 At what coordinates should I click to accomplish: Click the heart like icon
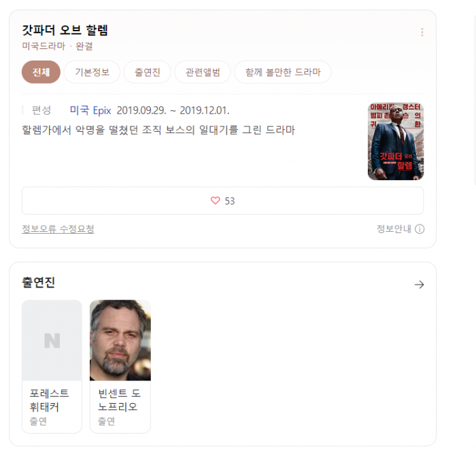click(x=216, y=201)
